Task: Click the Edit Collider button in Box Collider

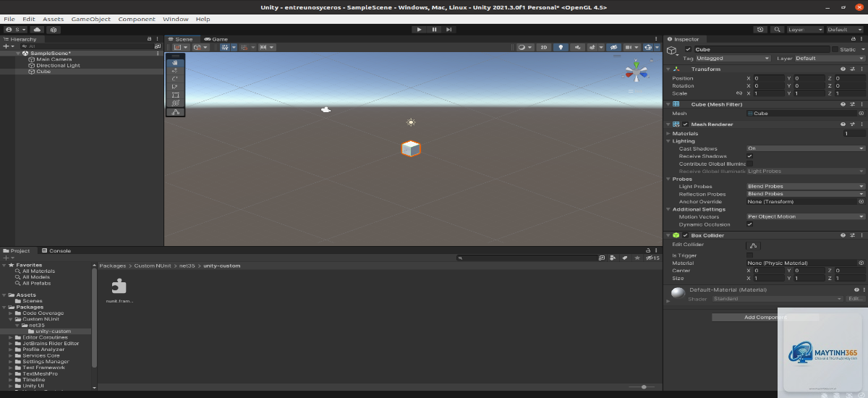Action: pos(753,246)
